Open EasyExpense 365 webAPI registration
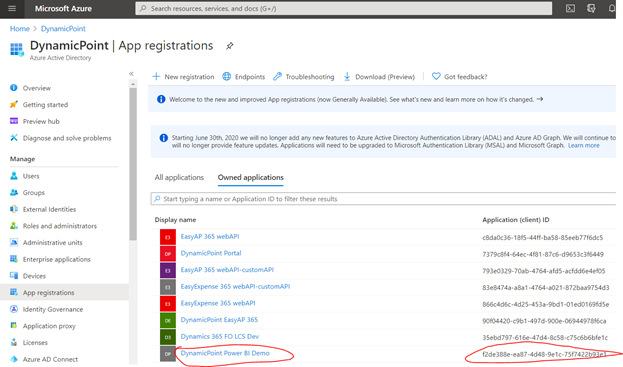Screen dimensions: 623x367 [218, 303]
